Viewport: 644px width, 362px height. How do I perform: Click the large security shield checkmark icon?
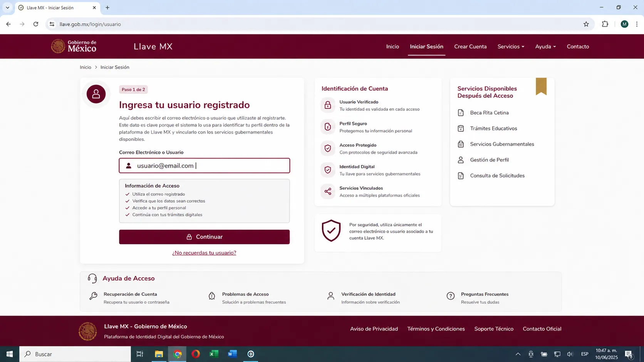pos(331,230)
